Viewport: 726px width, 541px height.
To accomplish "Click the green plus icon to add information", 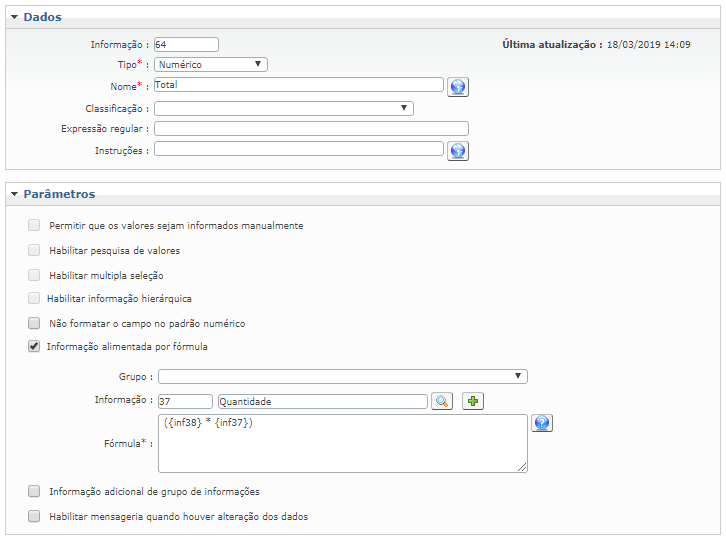I will (473, 401).
